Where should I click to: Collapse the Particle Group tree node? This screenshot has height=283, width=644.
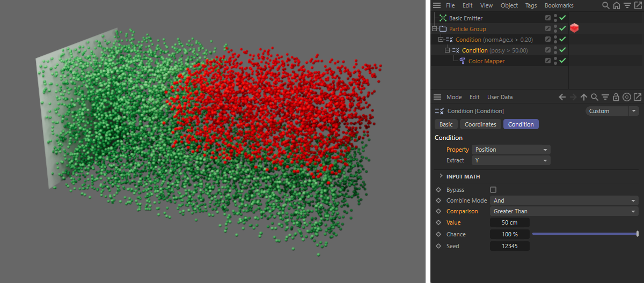click(x=434, y=29)
